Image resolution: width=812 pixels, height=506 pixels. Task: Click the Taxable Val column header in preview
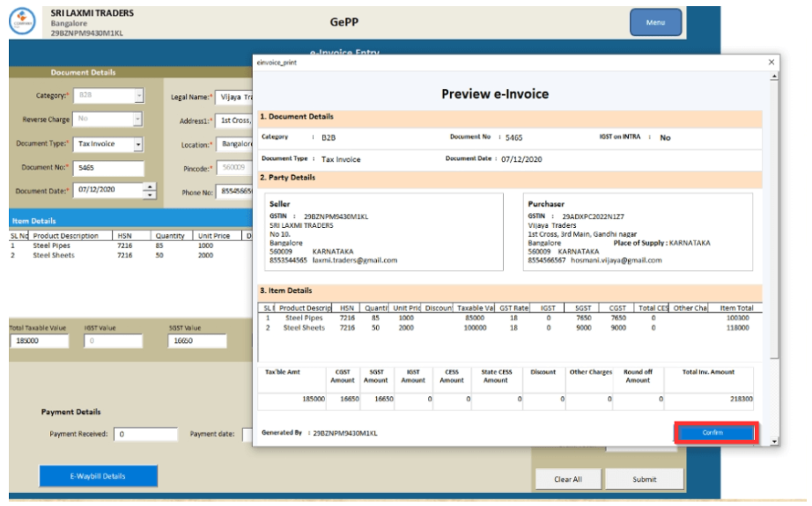pyautogui.click(x=475, y=308)
